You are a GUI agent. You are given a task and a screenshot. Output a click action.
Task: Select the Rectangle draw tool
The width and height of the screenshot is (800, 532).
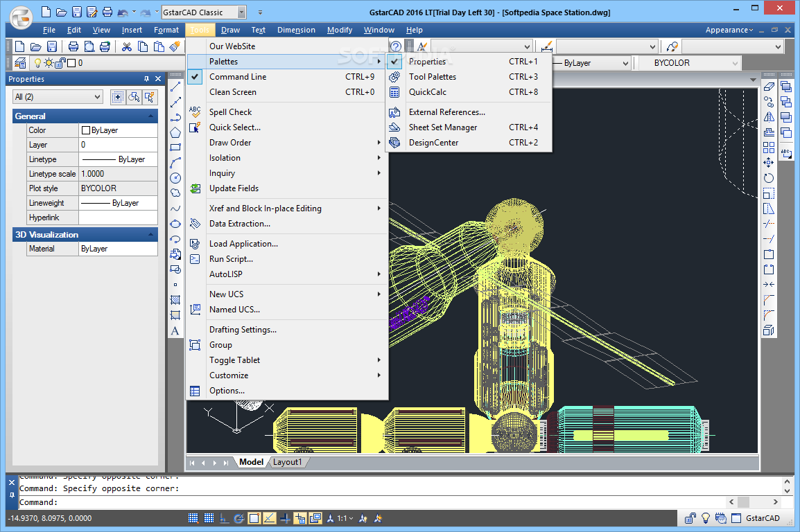click(x=175, y=148)
